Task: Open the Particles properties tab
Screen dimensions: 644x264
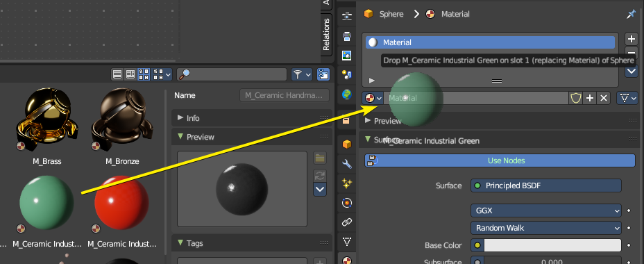Action: (x=347, y=183)
